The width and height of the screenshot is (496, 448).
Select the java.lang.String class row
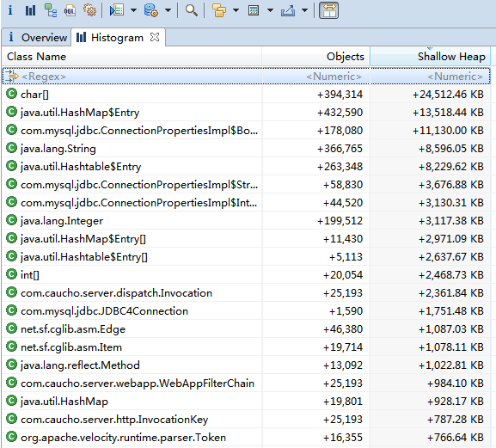point(246,149)
